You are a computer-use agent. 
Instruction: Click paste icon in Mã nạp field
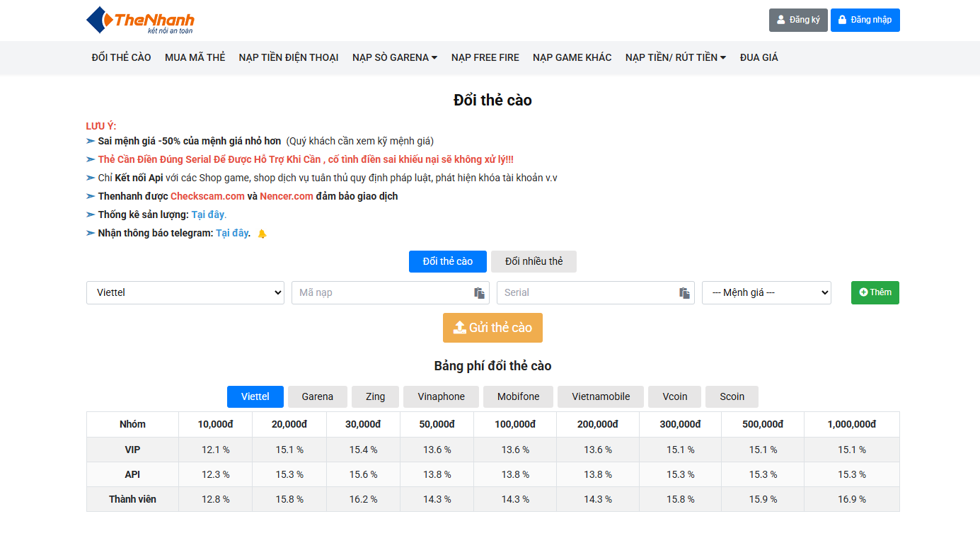479,293
